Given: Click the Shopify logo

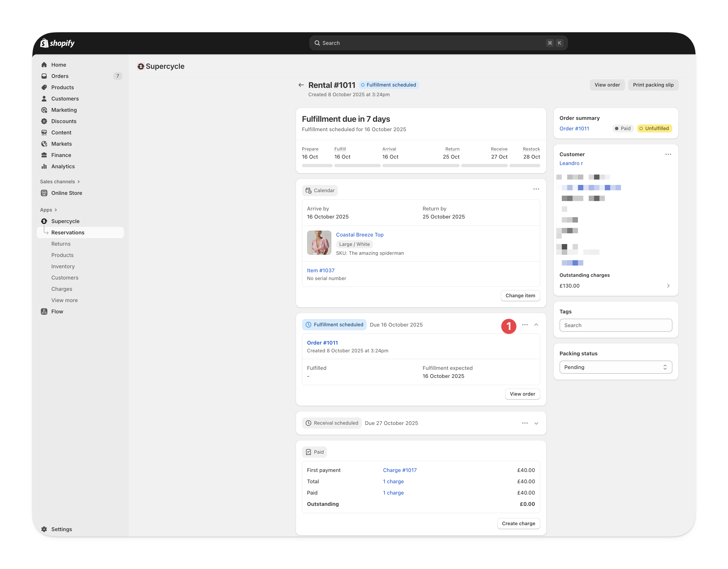Looking at the screenshot, I should pos(57,43).
